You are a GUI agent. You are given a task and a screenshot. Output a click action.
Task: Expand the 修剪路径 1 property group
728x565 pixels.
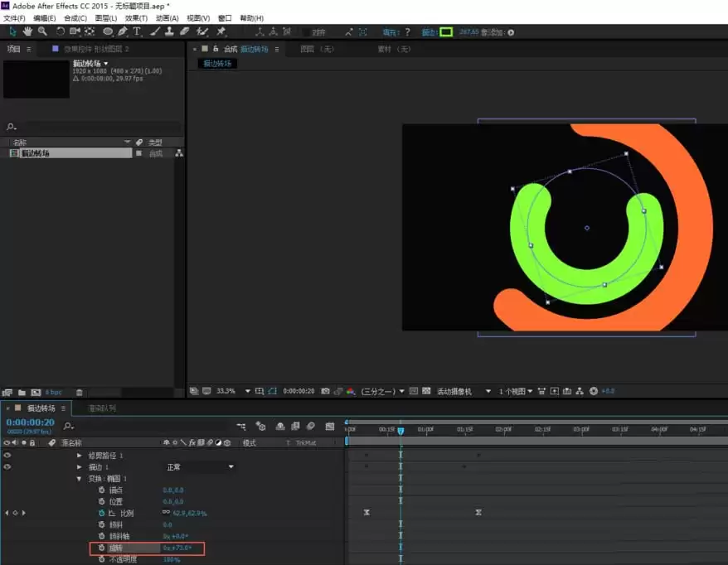pyautogui.click(x=79, y=456)
